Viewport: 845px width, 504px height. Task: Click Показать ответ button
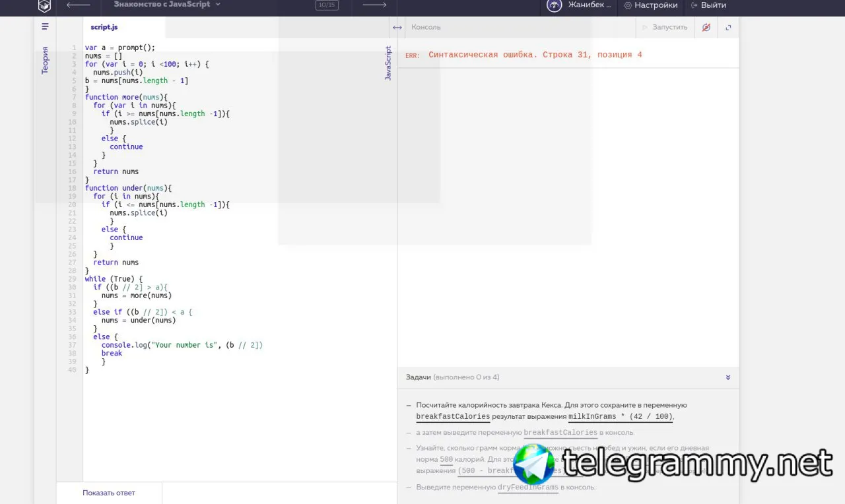coord(109,493)
